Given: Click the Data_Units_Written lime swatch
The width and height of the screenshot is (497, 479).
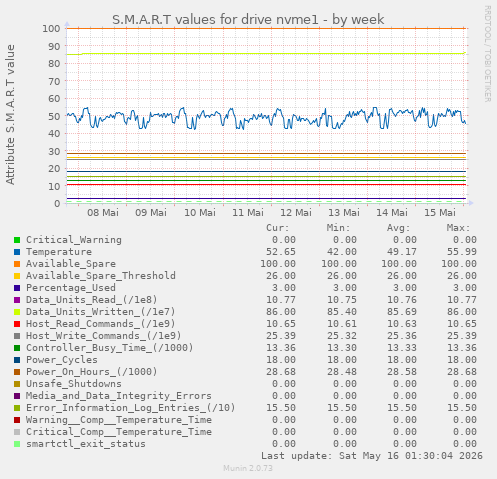Looking at the screenshot, I should click(17, 312).
